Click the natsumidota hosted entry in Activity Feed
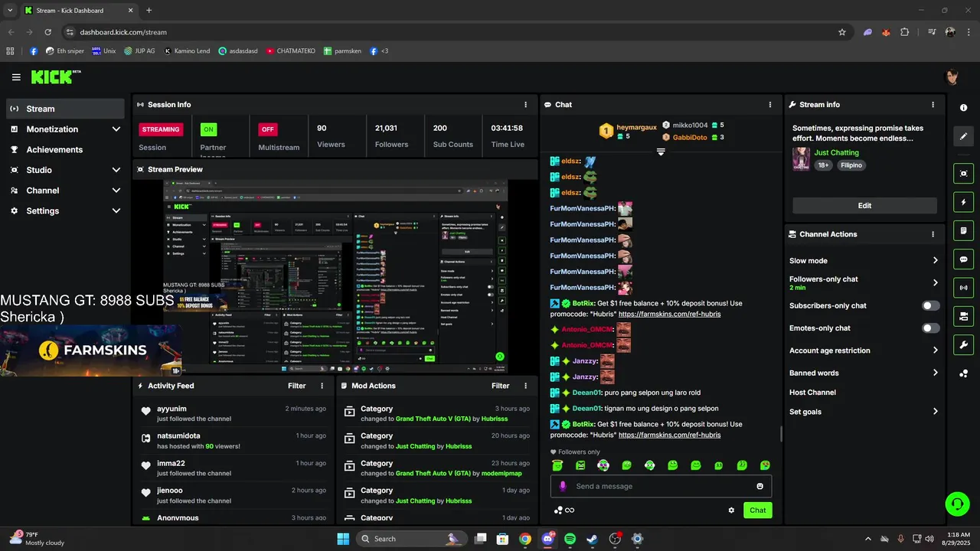The width and height of the screenshot is (980, 551). pos(233,441)
